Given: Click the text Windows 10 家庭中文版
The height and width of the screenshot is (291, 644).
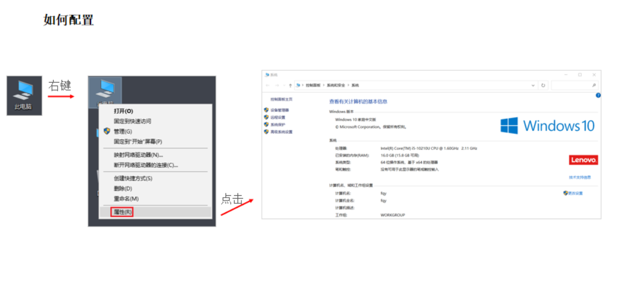Looking at the screenshot, I should pos(355,119).
